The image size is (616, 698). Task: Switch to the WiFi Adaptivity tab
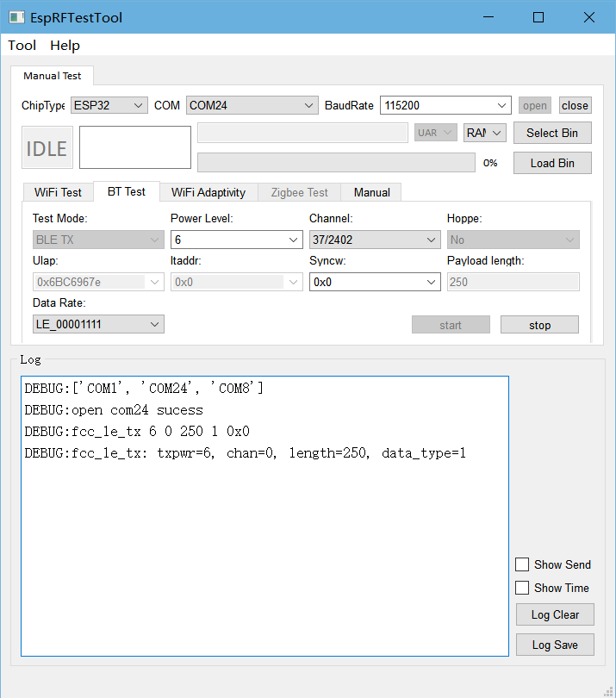(208, 192)
